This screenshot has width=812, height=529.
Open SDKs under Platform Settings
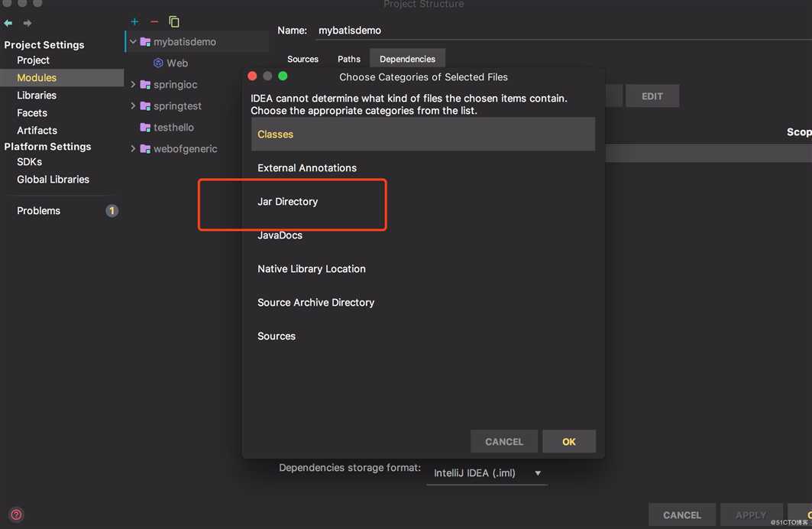(30, 161)
